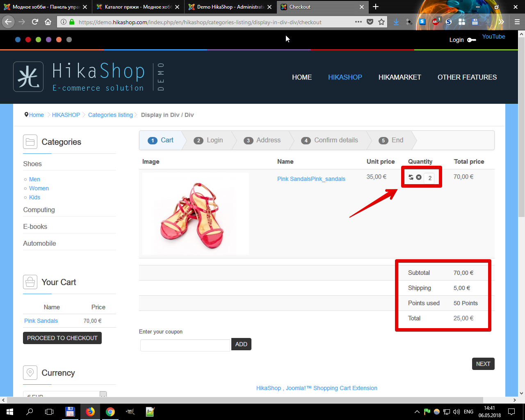525x420 pixels.
Task: Select the blue color theme dot
Action: (18, 39)
